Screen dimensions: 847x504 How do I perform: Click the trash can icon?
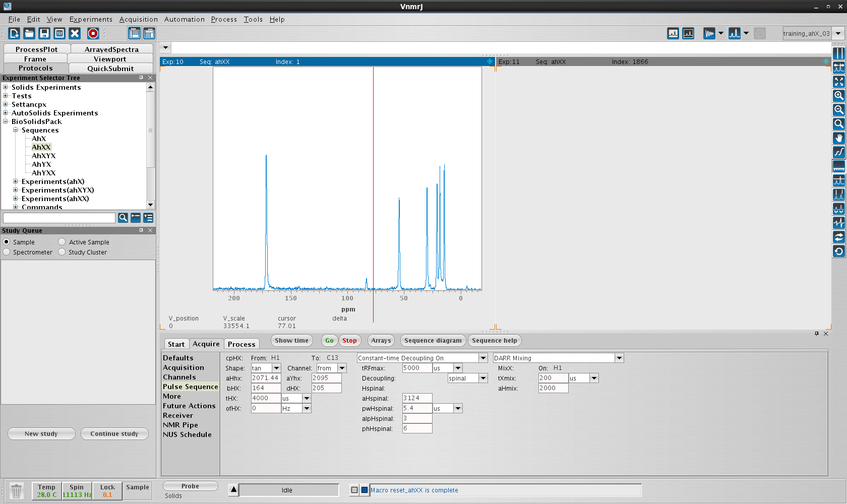click(16, 490)
